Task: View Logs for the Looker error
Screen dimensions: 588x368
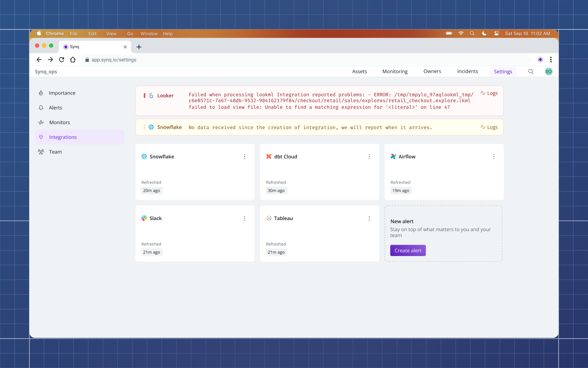Action: tap(489, 93)
